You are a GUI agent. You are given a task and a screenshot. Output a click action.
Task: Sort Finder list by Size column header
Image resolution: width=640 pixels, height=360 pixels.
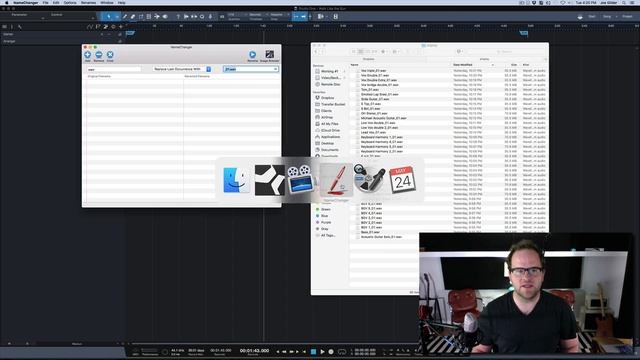(x=509, y=65)
